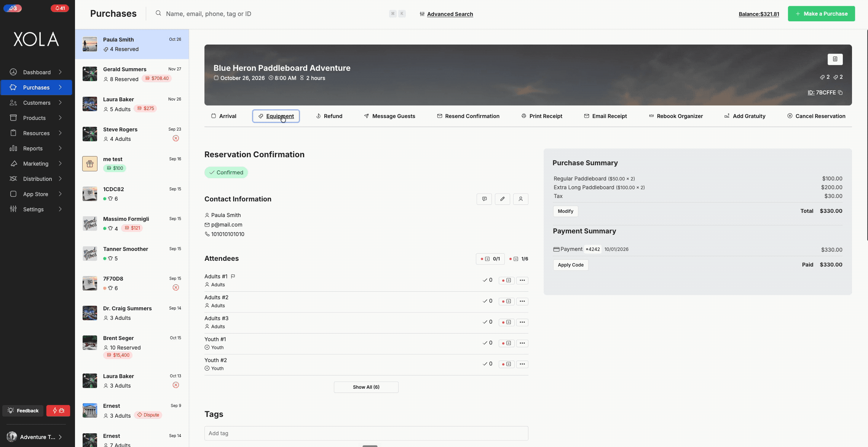Copy the reservation ID 7BCFFE
Image resolution: width=868 pixels, height=447 pixels.
coord(840,93)
